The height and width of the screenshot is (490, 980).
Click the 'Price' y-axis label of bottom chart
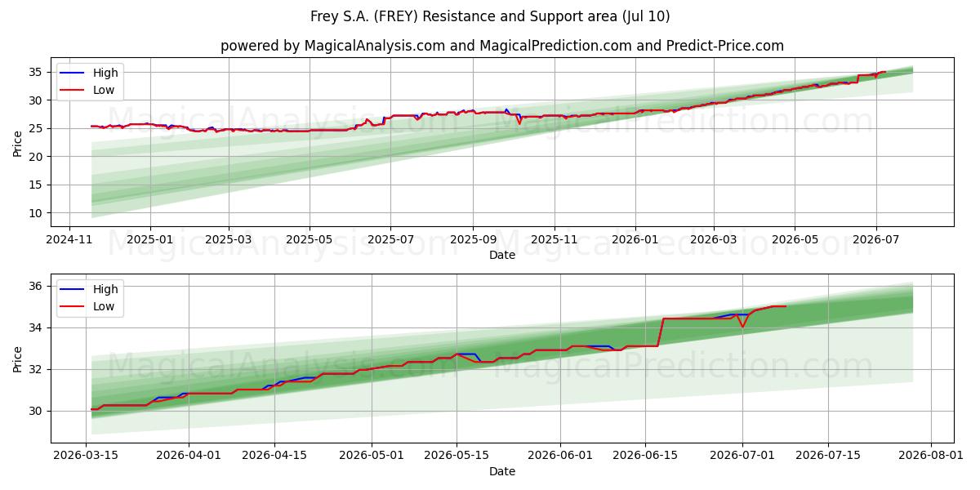pyautogui.click(x=18, y=359)
